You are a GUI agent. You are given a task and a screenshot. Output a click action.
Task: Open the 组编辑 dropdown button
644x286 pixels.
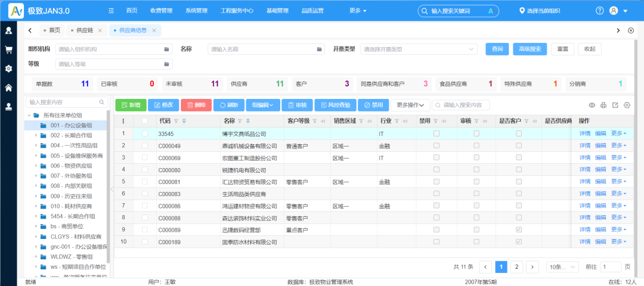[263, 105]
